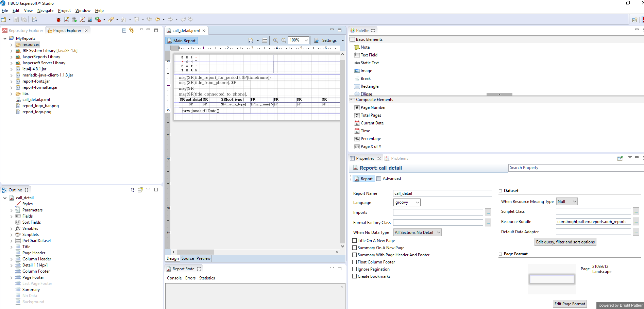This screenshot has height=309, width=644.
Task: Select the Current Date composite element
Action: (369, 123)
